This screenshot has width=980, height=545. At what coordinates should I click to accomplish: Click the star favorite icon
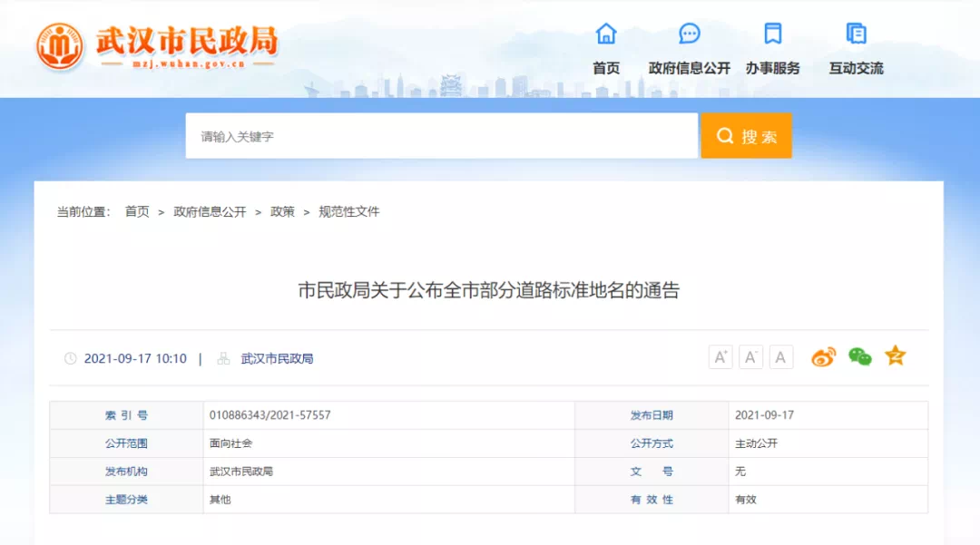point(896,356)
